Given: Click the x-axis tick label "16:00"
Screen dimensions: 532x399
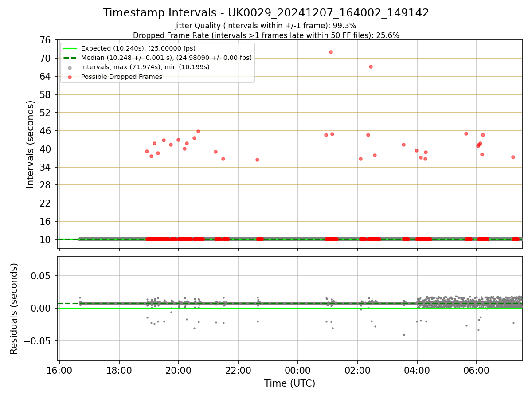Looking at the screenshot, I should click(59, 370).
